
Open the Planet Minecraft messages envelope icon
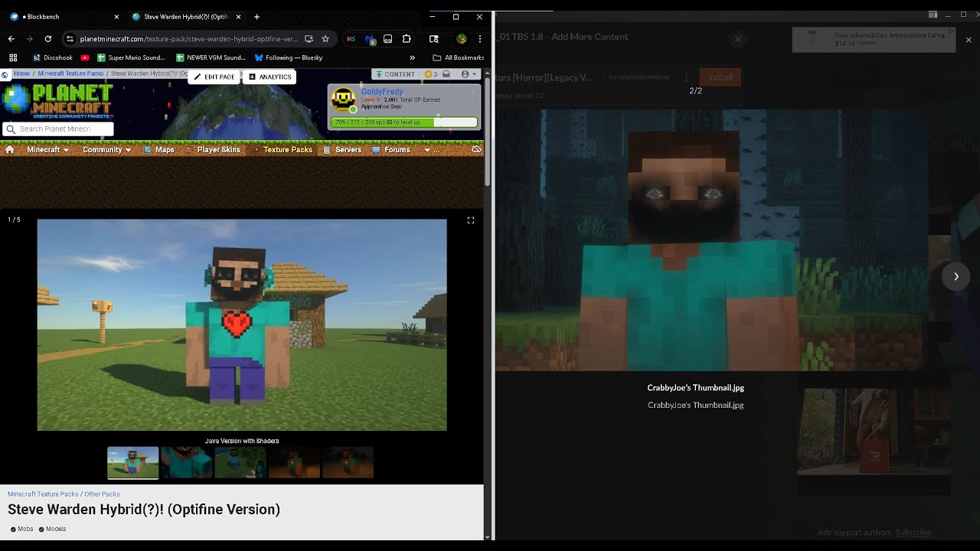446,74
